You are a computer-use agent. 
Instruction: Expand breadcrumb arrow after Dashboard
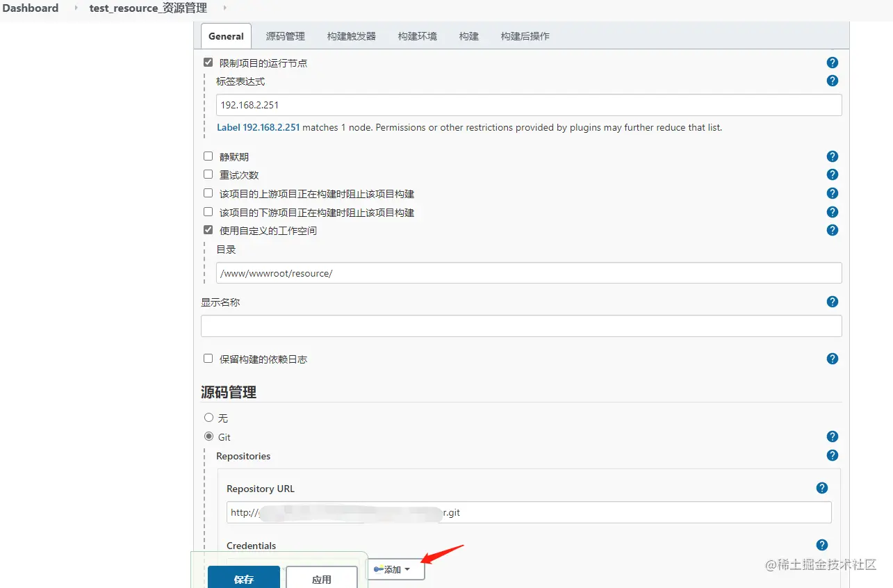76,8
